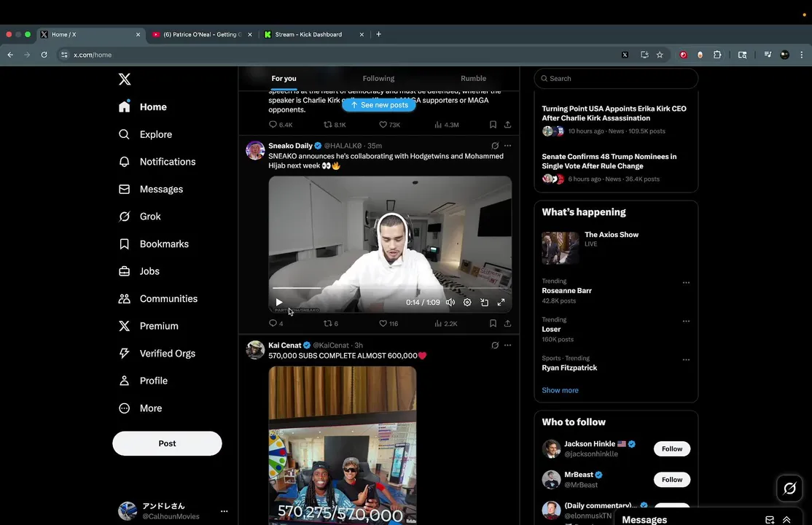Viewport: 812px width, 525px height.
Task: Open the video settings gear
Action: pyautogui.click(x=467, y=302)
